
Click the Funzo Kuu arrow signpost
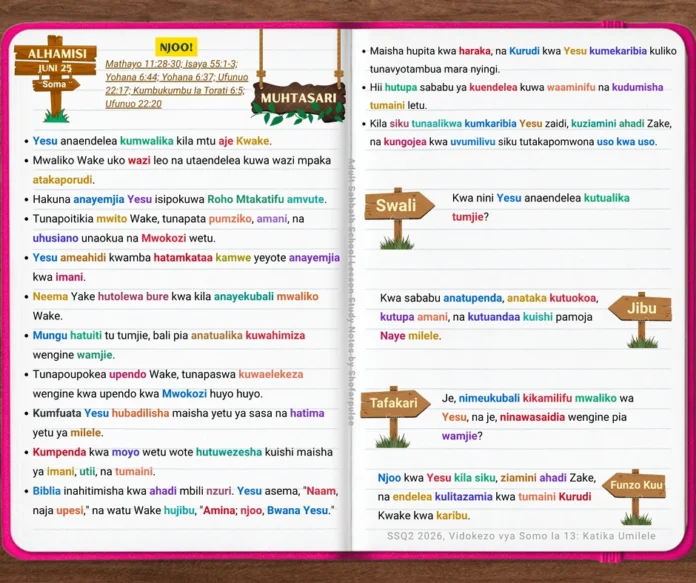tap(635, 496)
